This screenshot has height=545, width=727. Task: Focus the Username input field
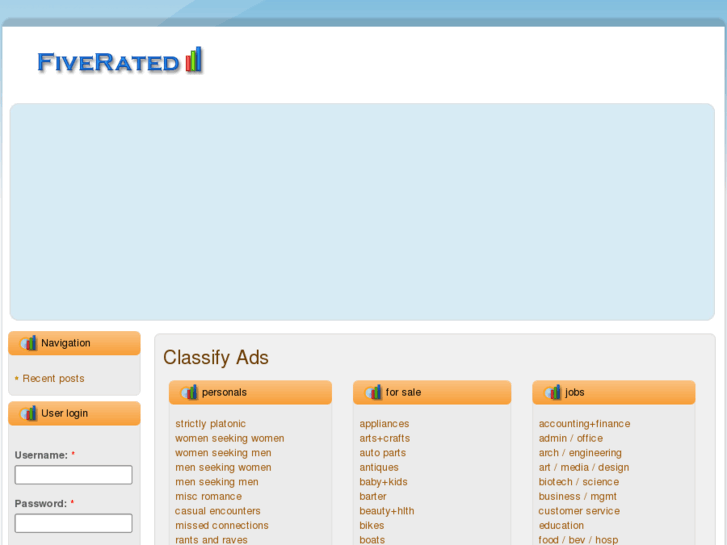(x=73, y=475)
